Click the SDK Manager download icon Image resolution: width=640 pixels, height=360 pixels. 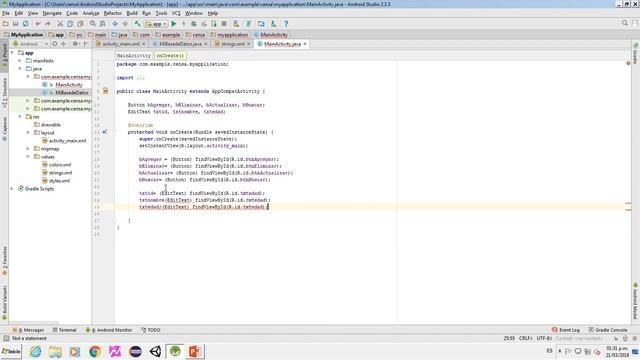pyautogui.click(x=273, y=24)
